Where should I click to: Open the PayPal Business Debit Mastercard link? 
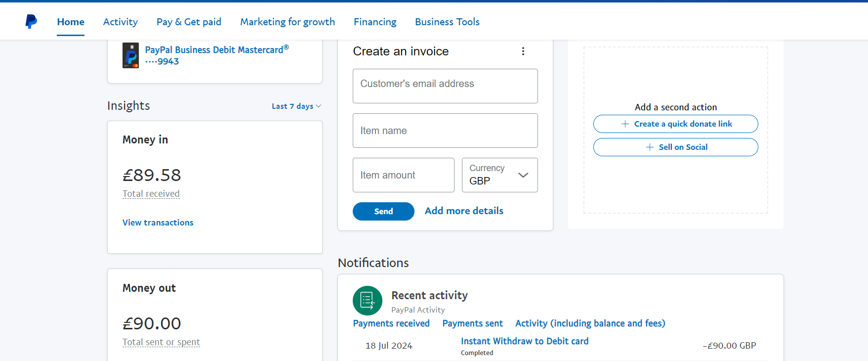click(x=217, y=55)
